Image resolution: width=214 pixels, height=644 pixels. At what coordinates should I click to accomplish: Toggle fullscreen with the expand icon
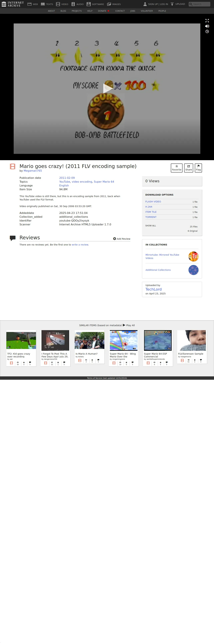[x=207, y=21]
